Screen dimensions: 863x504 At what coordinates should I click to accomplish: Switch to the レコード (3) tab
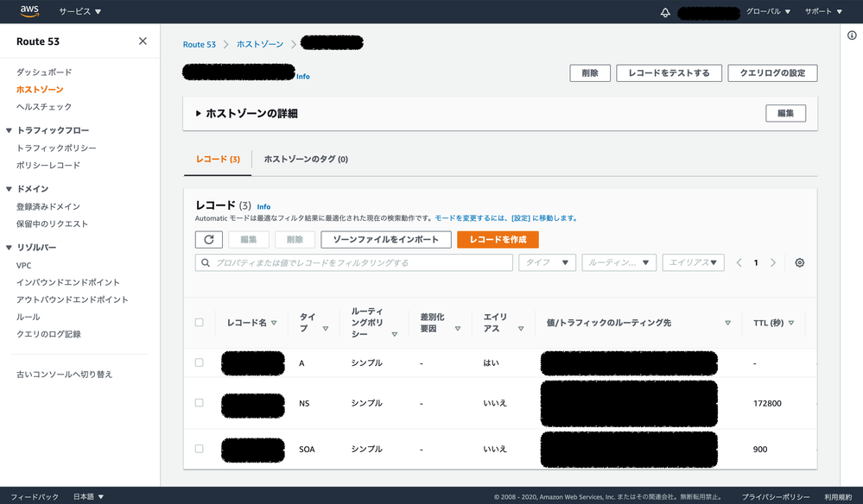click(218, 160)
